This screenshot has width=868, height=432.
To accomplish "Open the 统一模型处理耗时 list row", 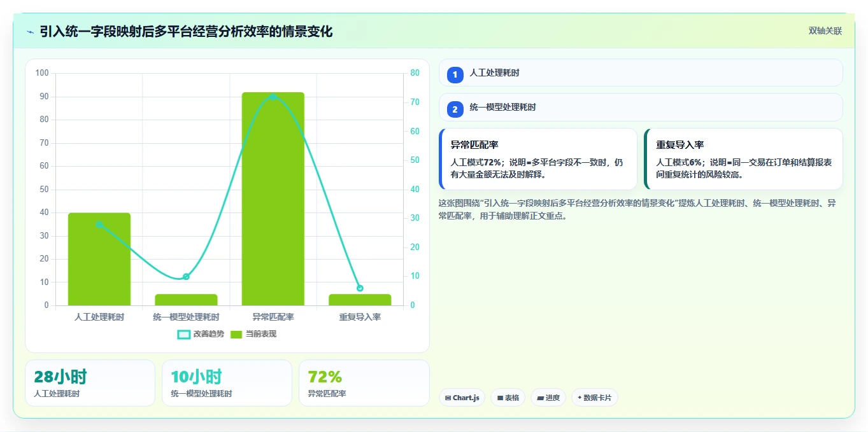I will (641, 107).
